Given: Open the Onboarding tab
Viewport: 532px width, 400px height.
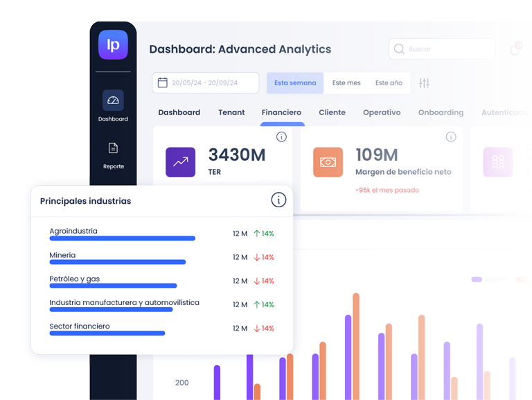Looking at the screenshot, I should pos(441,112).
